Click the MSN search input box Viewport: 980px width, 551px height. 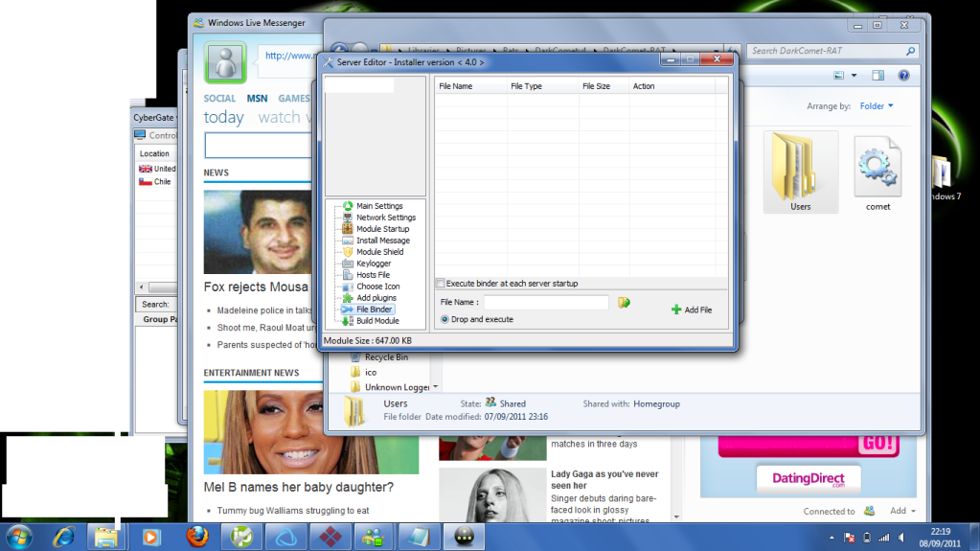pos(258,146)
